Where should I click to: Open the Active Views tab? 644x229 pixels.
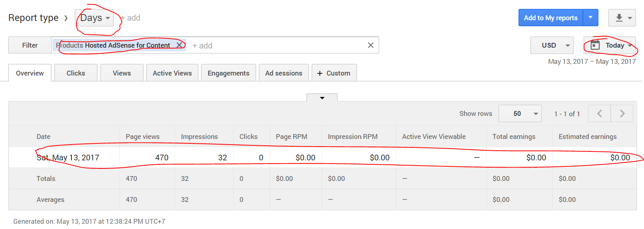click(x=172, y=73)
